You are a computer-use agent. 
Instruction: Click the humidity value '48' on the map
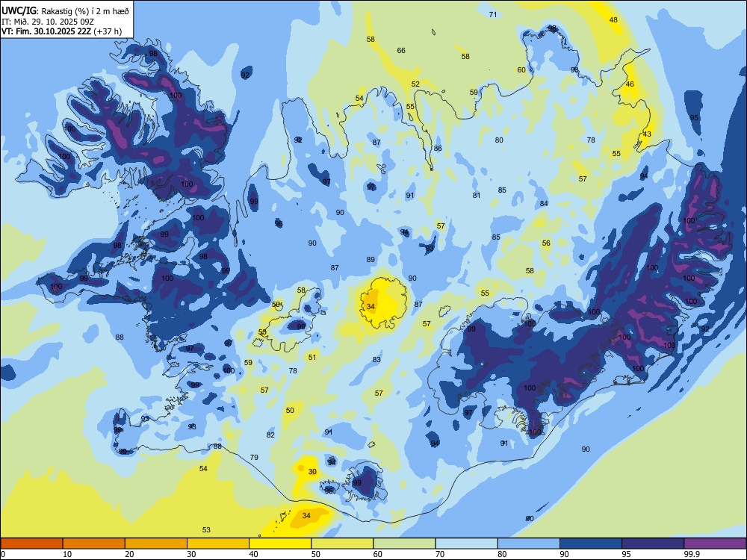pos(613,20)
